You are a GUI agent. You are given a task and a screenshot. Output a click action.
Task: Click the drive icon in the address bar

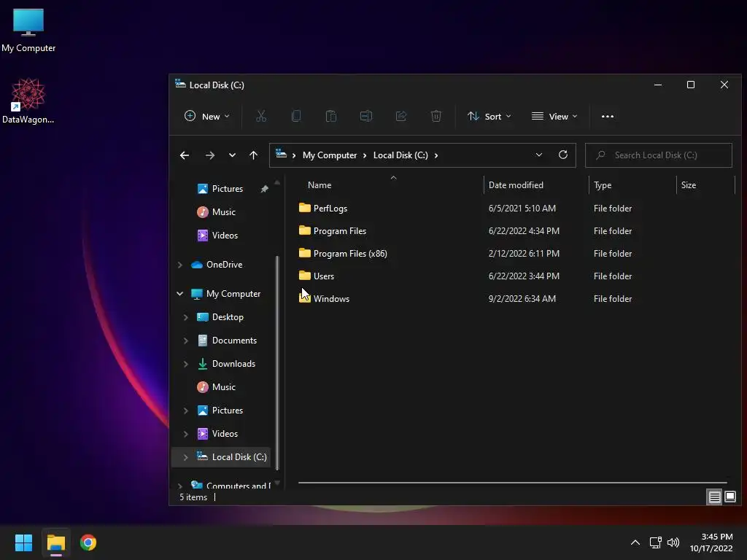tap(281, 155)
